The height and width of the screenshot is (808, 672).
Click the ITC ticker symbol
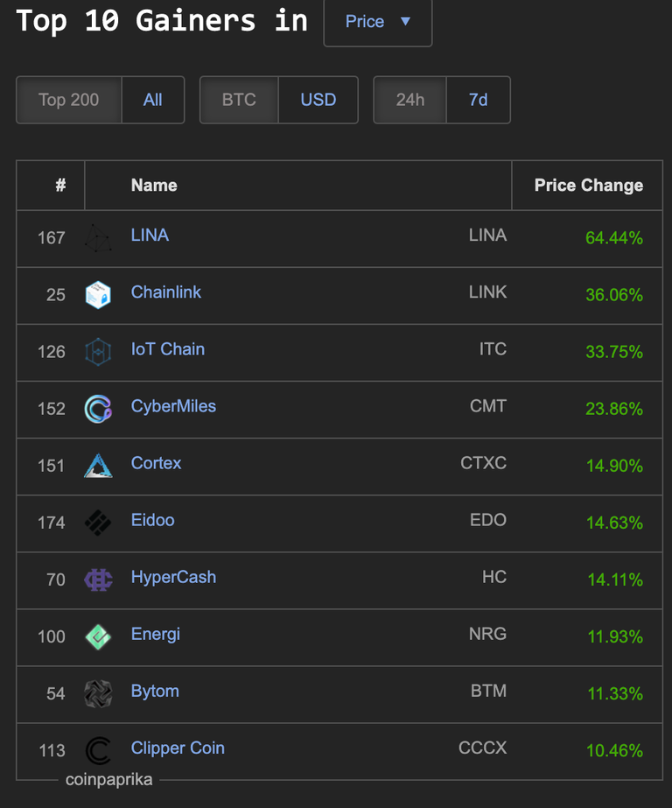click(x=493, y=349)
